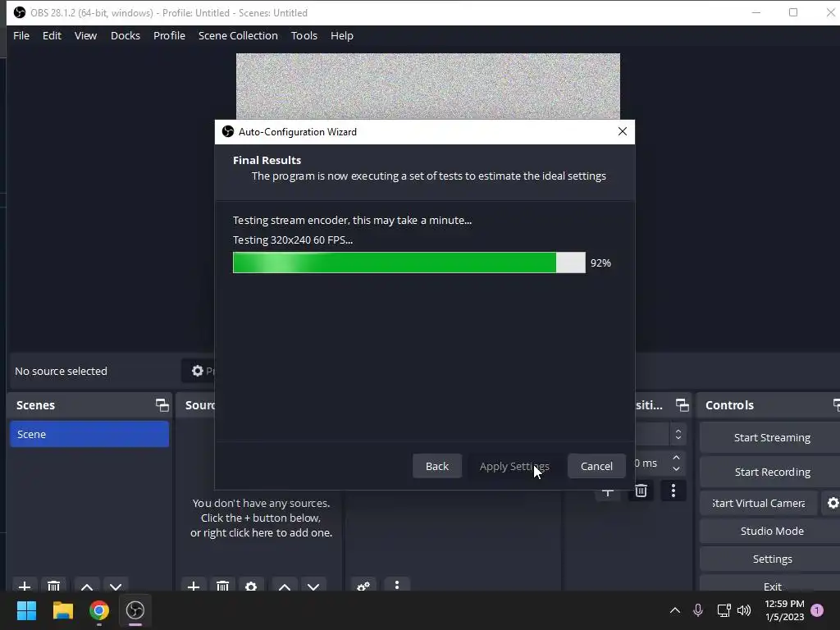Close the Auto-Configuration Wizard dialog
Image resolution: width=840 pixels, height=630 pixels.
(x=623, y=132)
